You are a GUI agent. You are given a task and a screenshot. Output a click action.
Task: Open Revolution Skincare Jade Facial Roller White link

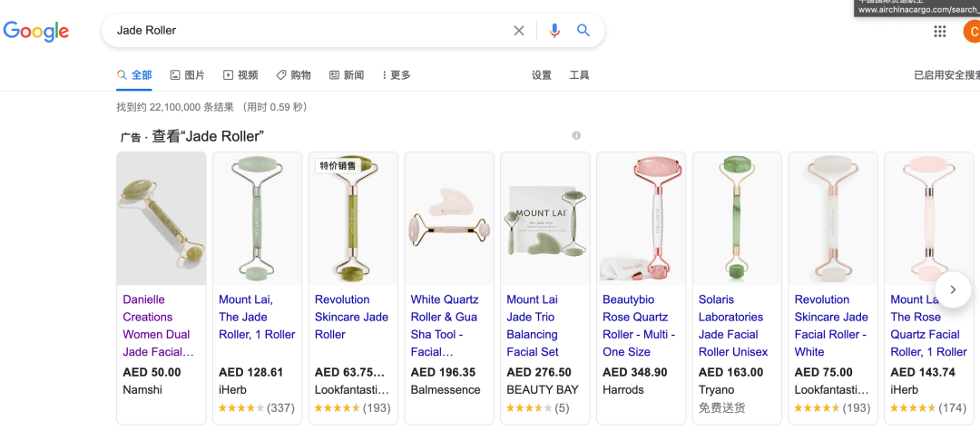831,326
